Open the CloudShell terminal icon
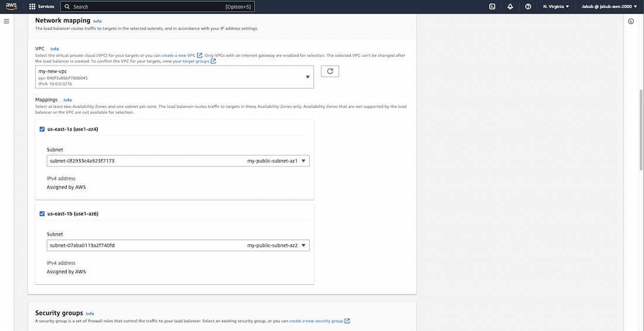Screen dimensions: 644x331 click(x=492, y=6)
